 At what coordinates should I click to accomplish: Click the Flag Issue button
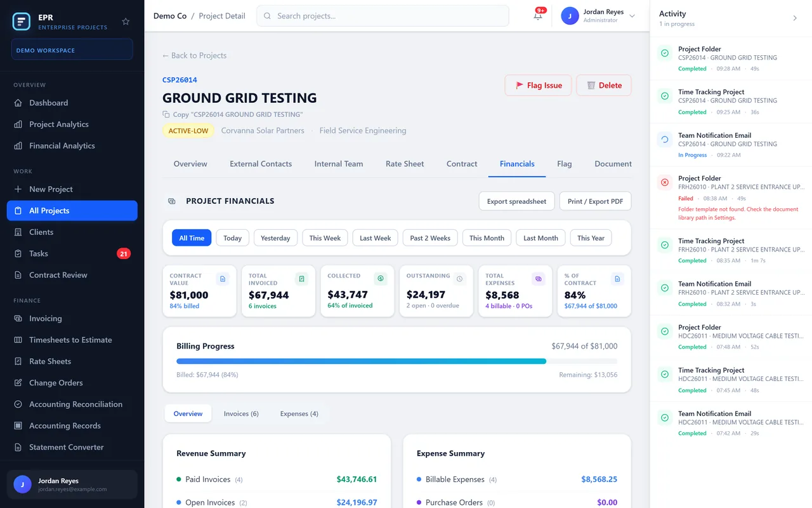point(538,85)
